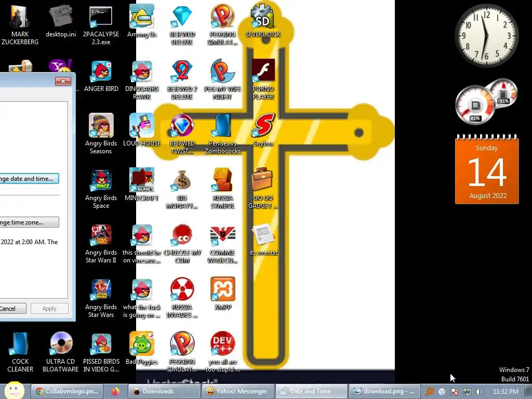
Task: Select the BEJEWED TWIST icon
Action: pos(182,134)
